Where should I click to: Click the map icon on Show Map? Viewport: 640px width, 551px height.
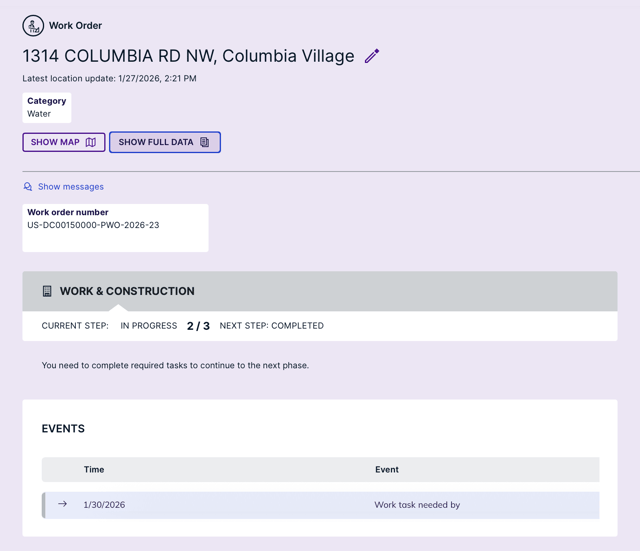coord(91,142)
